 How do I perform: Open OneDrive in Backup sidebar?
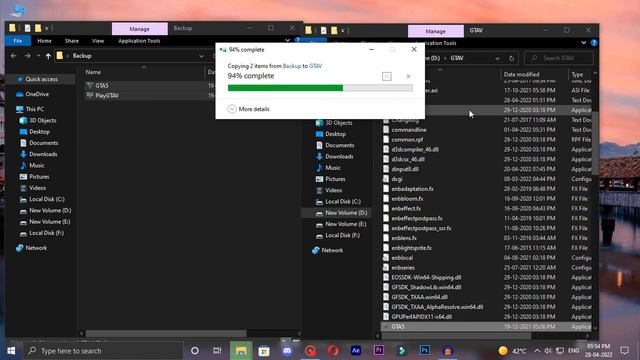pos(37,94)
